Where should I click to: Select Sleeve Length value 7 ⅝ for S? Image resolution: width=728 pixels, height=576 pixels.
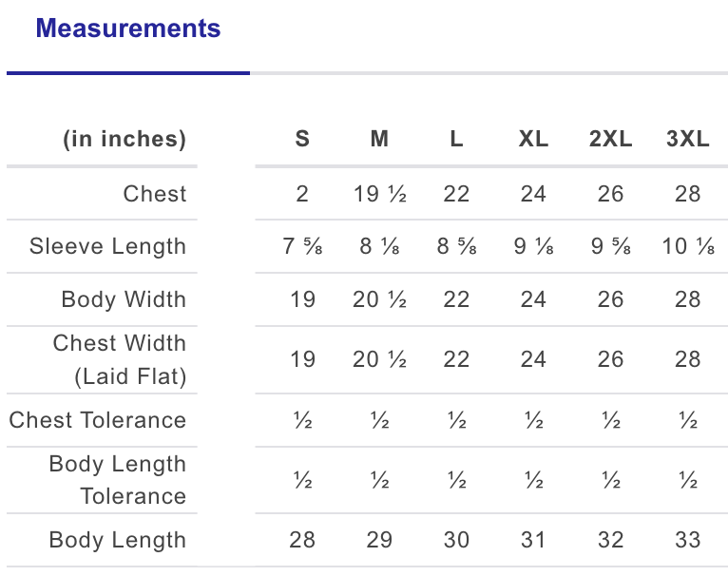tap(302, 246)
